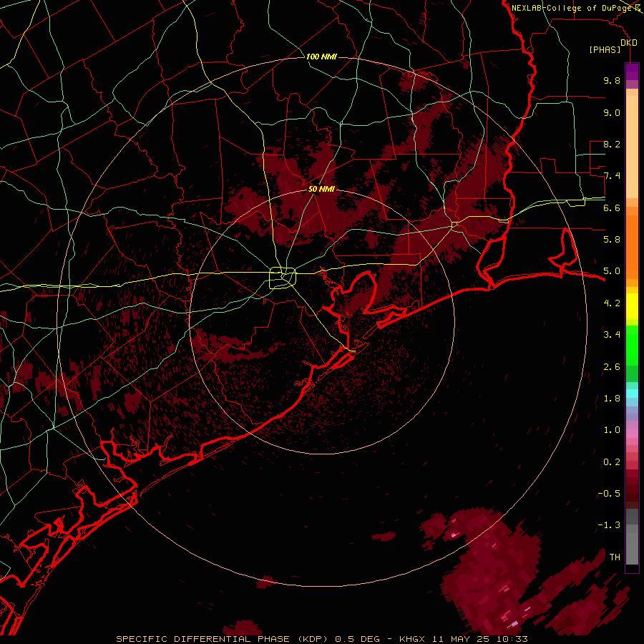Pick the gray bottom segment of color bar
Viewport: 644px width, 644px height.
(632, 548)
